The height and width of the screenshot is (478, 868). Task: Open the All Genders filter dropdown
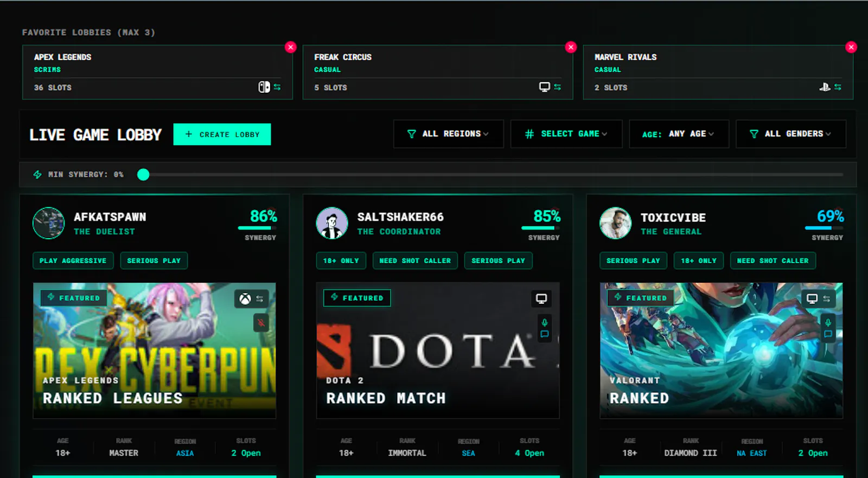point(790,134)
